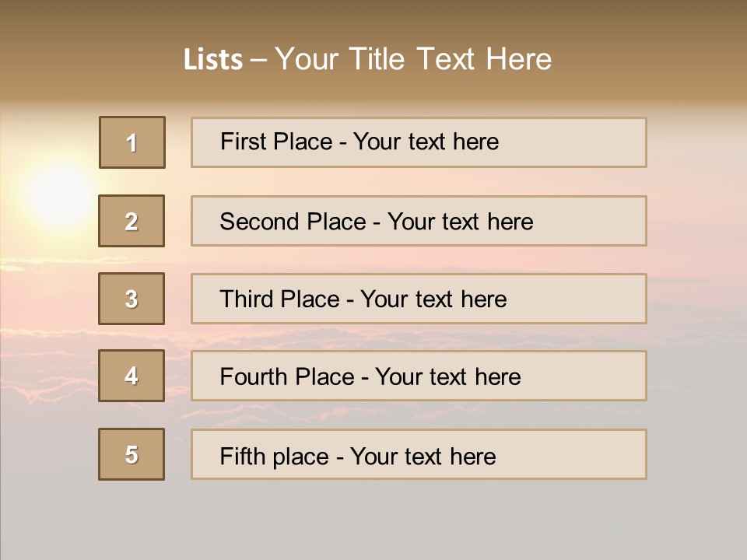Viewport: 747px width, 560px height.
Task: Click the number 5 box
Action: click(x=132, y=454)
